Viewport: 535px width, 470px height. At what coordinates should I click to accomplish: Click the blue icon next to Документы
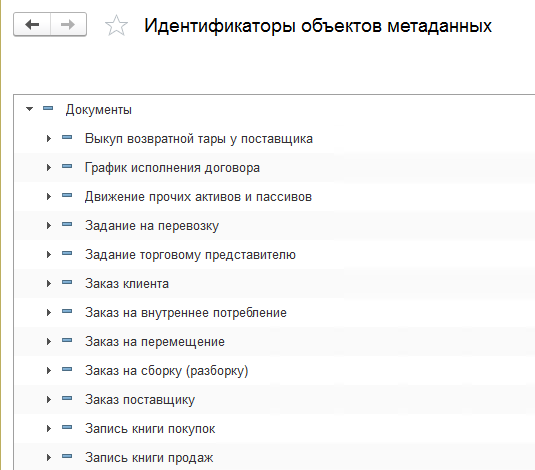(48, 109)
